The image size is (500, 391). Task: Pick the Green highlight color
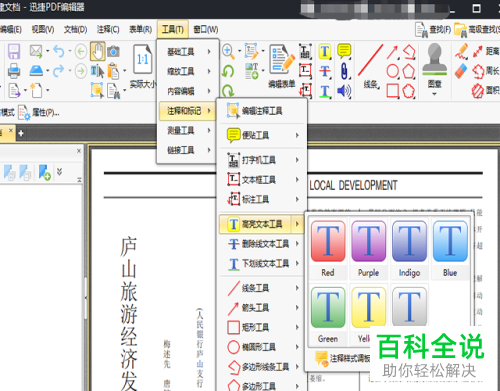[x=328, y=315]
